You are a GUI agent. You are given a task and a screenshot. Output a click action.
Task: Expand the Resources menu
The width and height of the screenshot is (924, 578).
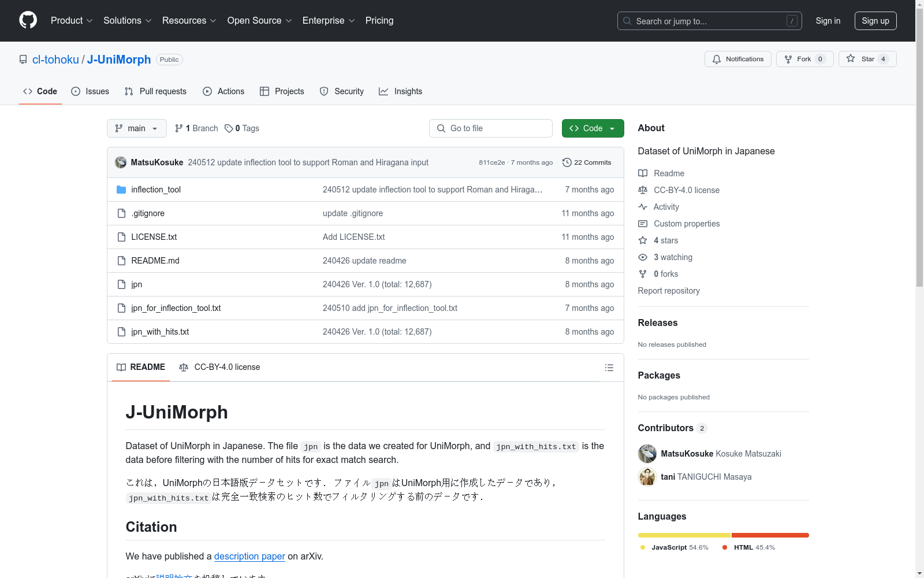tap(189, 21)
